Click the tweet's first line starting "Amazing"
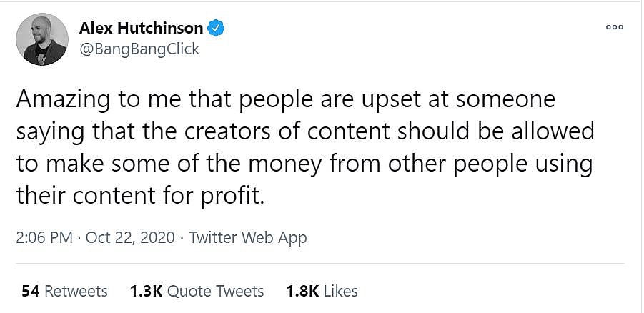644x313 pixels. pyautogui.click(x=284, y=100)
